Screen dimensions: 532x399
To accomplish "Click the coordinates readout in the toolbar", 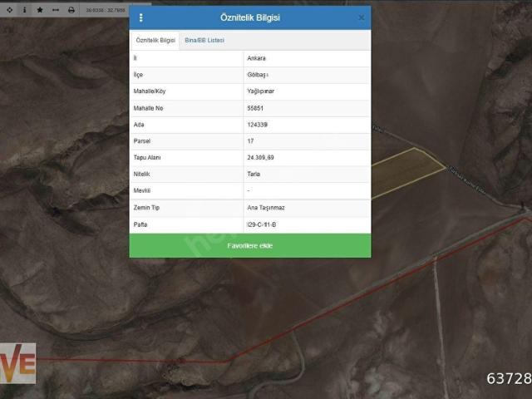I will (104, 10).
